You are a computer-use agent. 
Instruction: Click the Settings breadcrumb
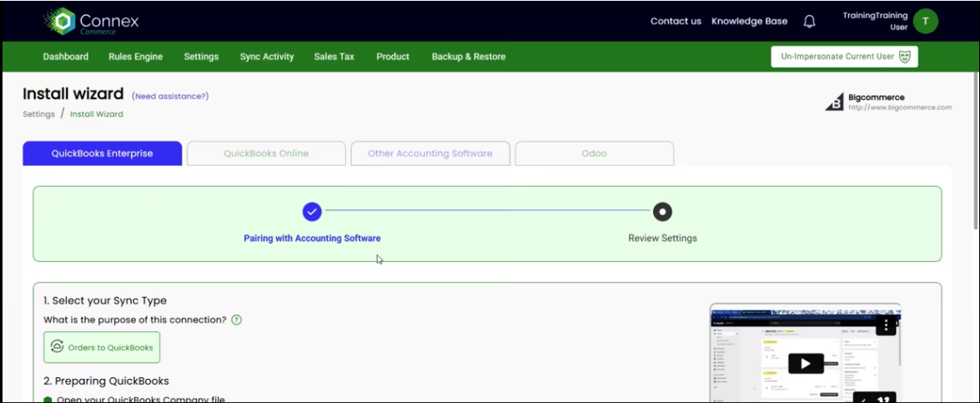click(38, 114)
